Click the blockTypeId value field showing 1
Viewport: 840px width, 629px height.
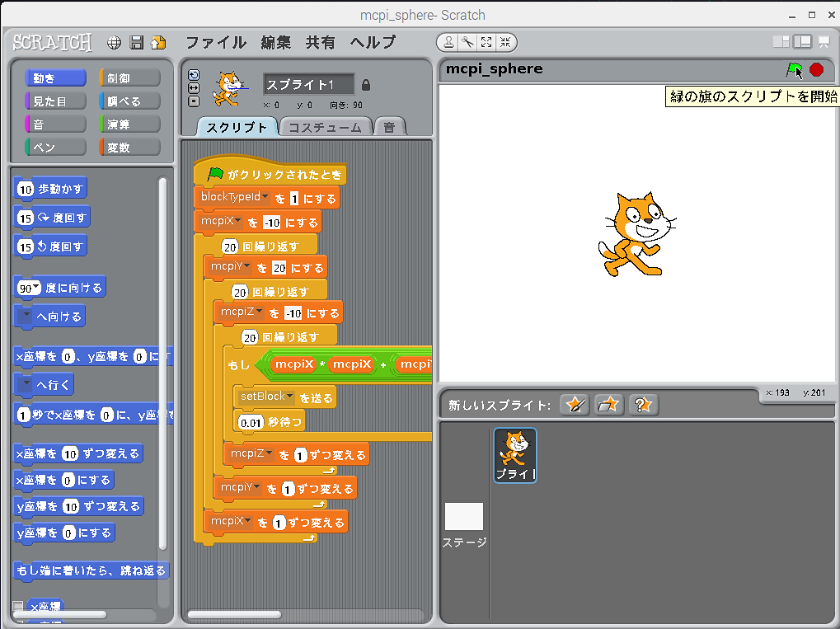tap(294, 199)
